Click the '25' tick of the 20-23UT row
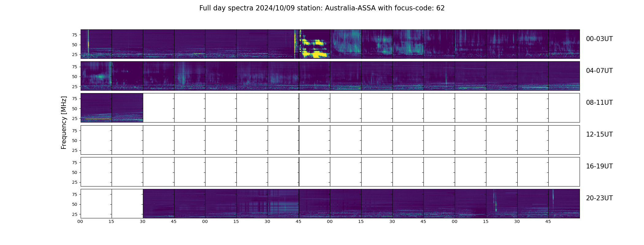This screenshot has width=644, height=245. pos(75,214)
